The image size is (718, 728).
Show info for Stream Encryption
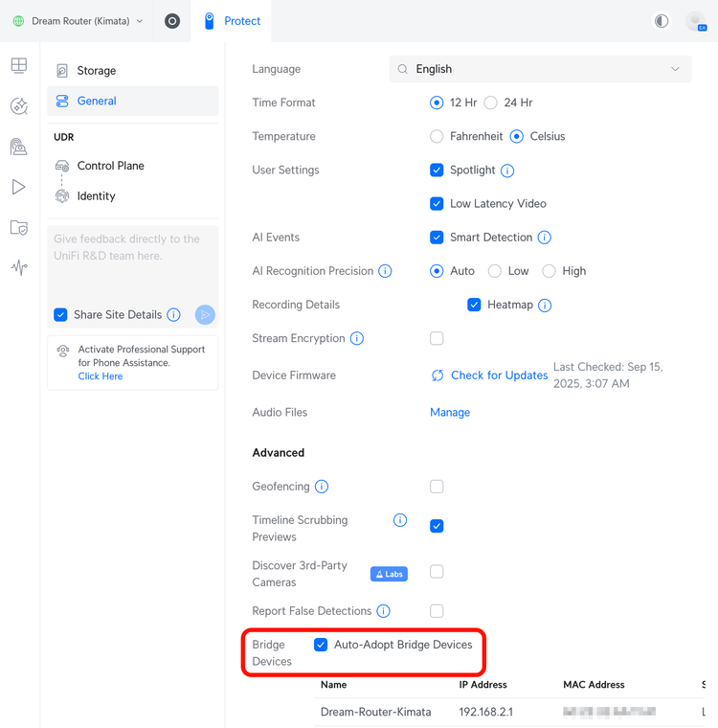356,338
